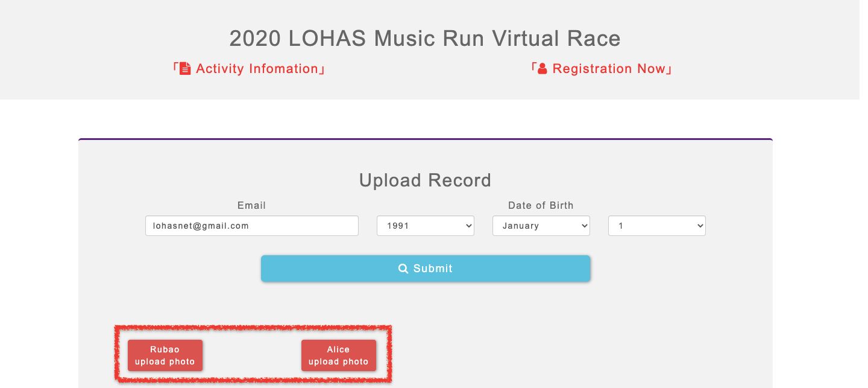Click the arrow on the 1991 year selector

[469, 226]
